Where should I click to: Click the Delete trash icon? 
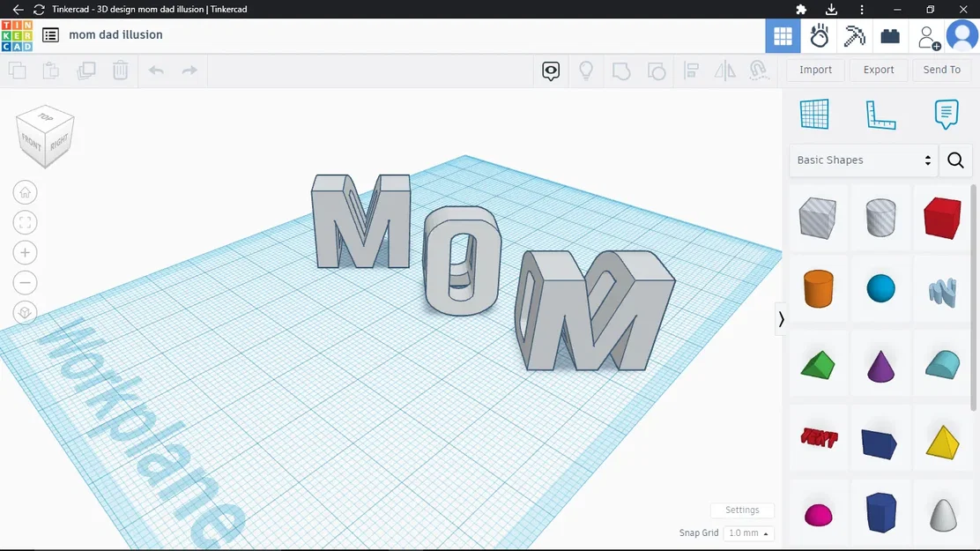(120, 70)
